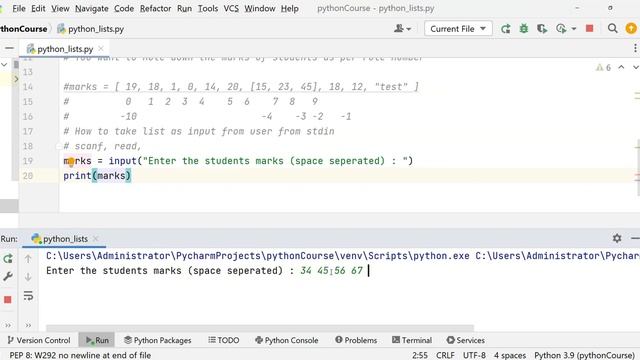The width and height of the screenshot is (640, 360).
Task: Collapse the project tool window minus icon
Action: coord(9,49)
